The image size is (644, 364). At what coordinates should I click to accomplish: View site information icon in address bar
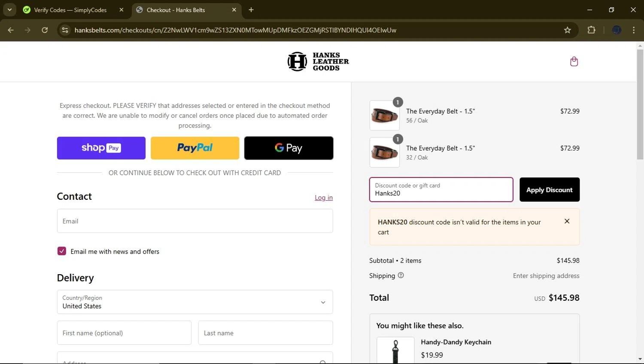(x=65, y=30)
